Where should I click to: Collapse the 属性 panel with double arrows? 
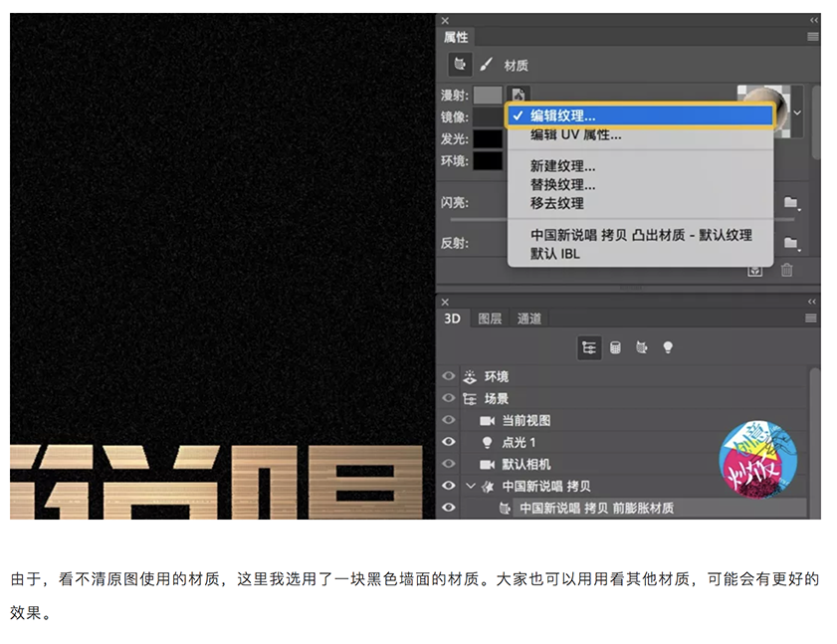point(813,20)
